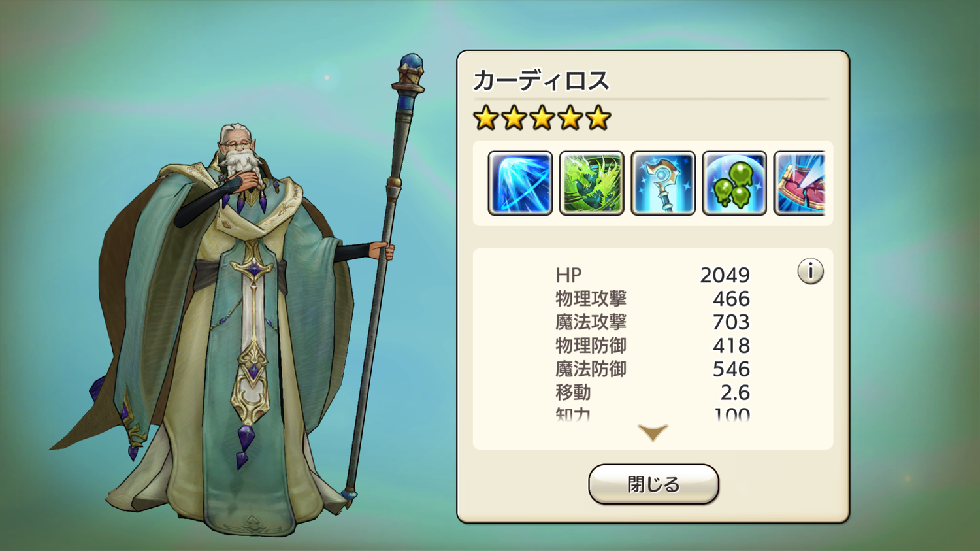Click the カーディロス character name title
The image size is (980, 551).
[x=541, y=80]
